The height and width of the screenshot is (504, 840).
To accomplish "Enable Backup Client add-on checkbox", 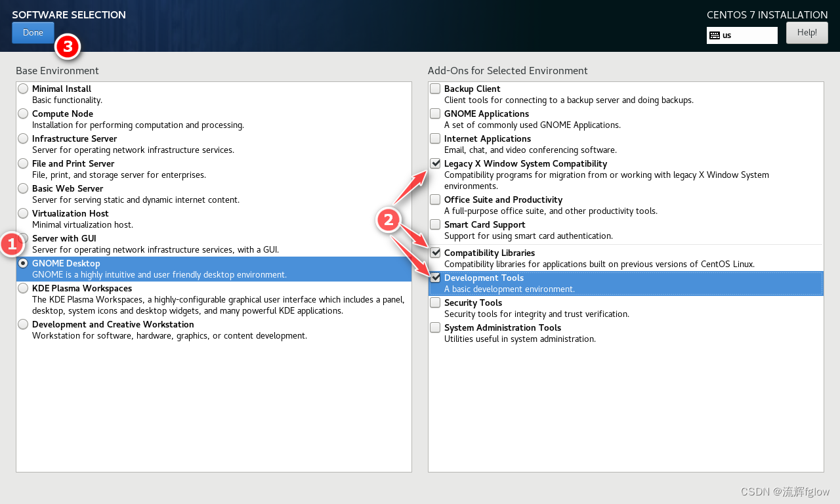I will (x=435, y=89).
